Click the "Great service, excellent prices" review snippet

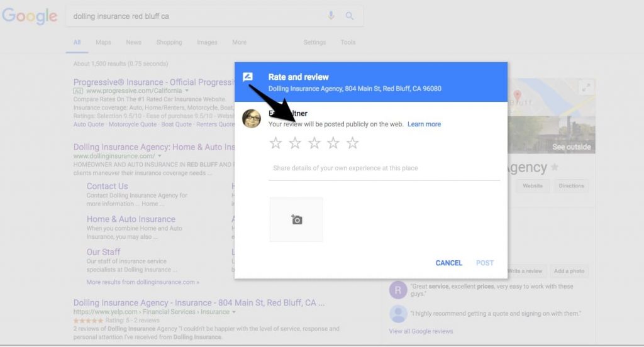pyautogui.click(x=492, y=290)
